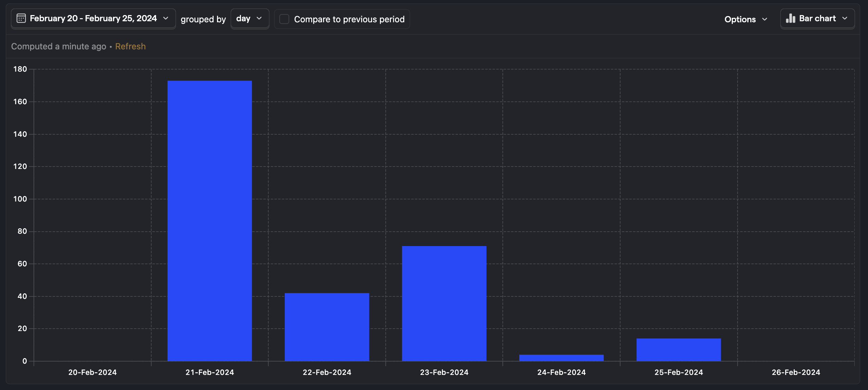Click the 25-Feb-2024 bar
The width and height of the screenshot is (868, 390).
click(x=679, y=350)
